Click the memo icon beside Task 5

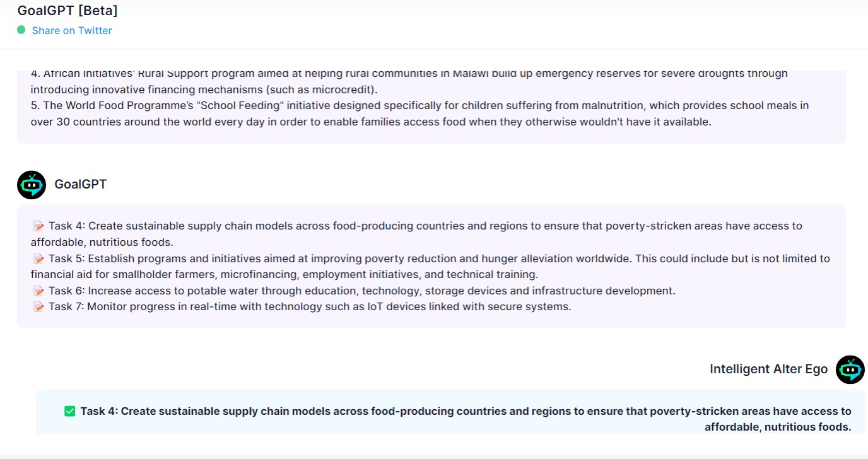coord(38,259)
